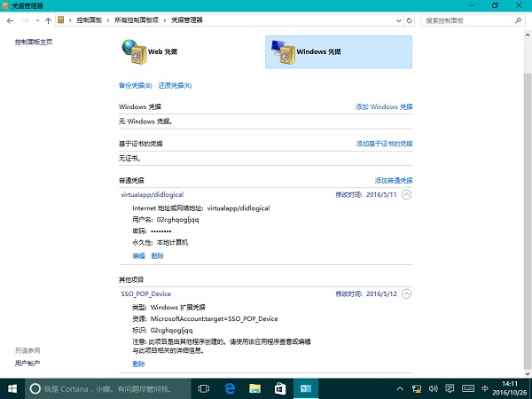Viewport: 532px width, 399px height.
Task: Click the 修改时间: 2016/5/12 text
Action: (366, 293)
